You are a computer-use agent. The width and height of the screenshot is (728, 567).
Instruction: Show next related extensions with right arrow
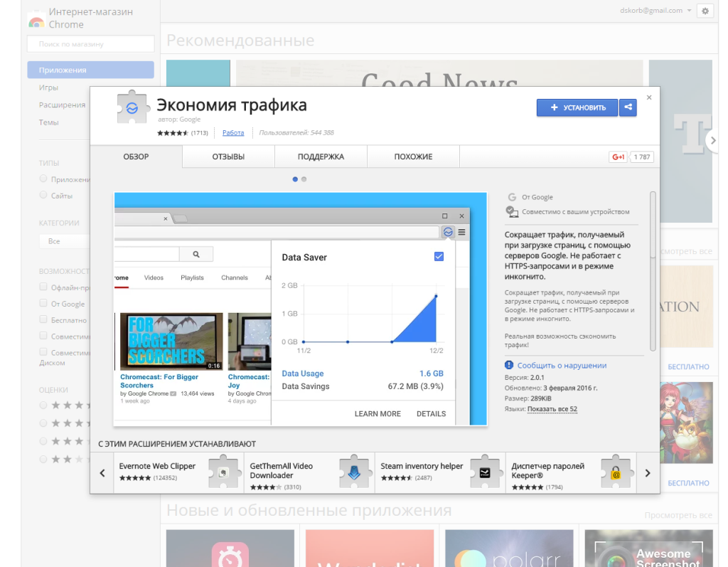(x=648, y=473)
